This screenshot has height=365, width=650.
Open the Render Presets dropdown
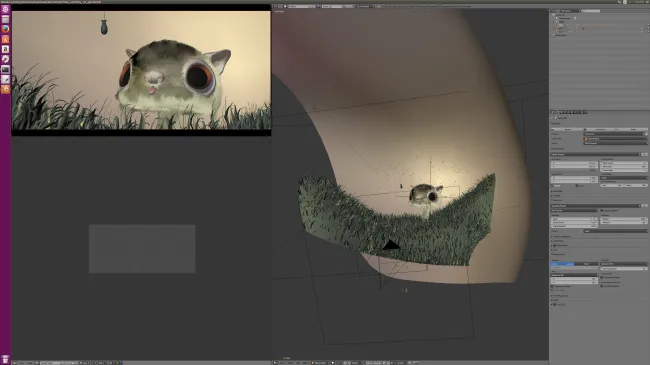(595, 154)
